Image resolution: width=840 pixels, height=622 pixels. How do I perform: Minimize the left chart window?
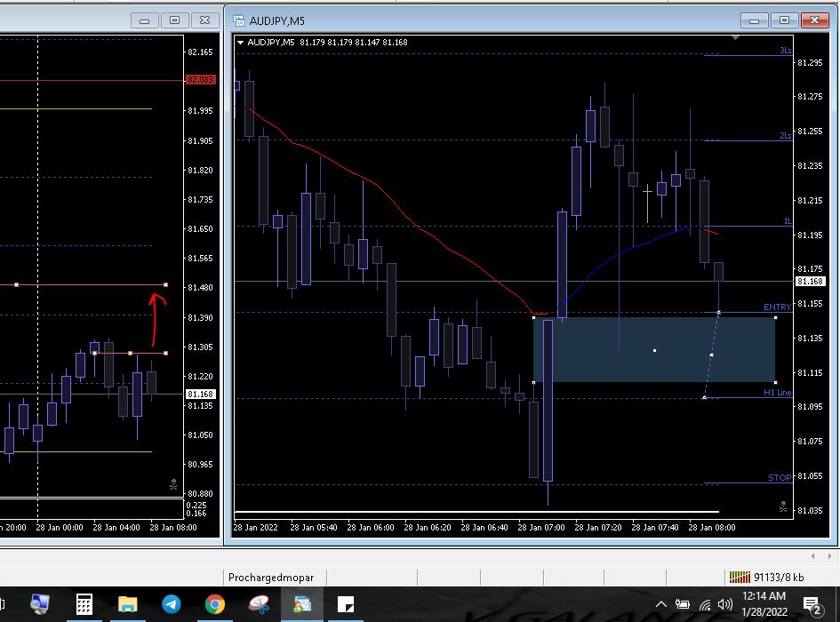[x=145, y=20]
